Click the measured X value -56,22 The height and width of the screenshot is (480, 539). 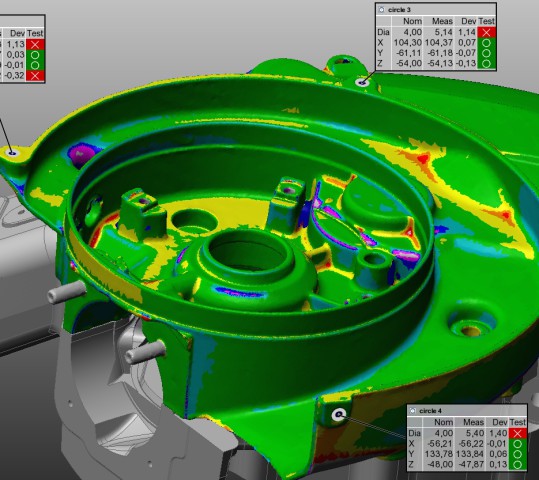(472, 444)
